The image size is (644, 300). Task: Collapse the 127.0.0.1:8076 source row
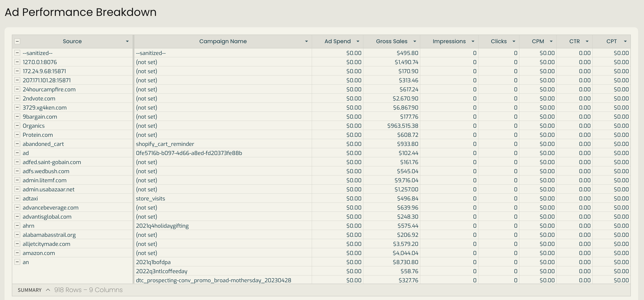tap(17, 62)
